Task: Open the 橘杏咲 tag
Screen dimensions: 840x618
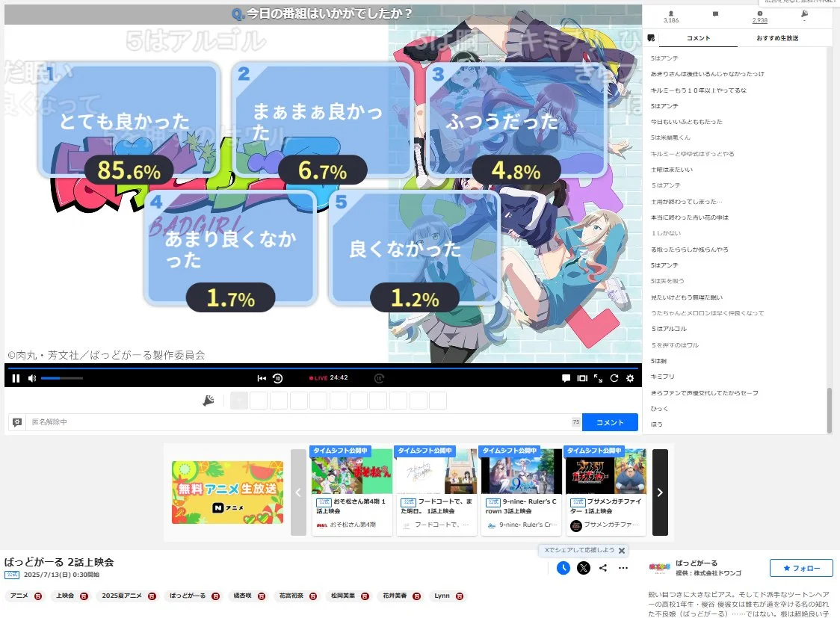Action: [242, 596]
